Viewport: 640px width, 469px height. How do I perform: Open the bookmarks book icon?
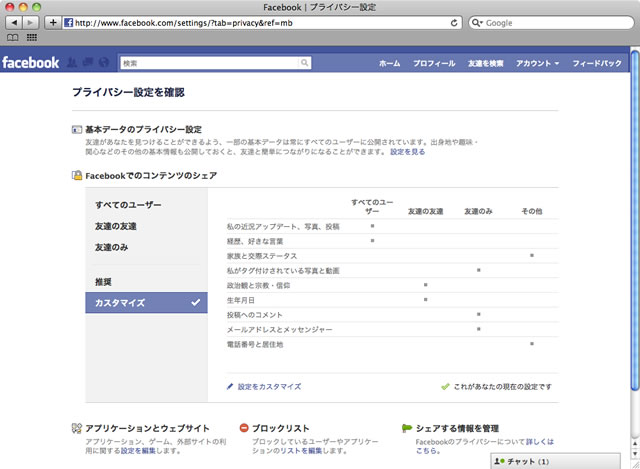(13, 38)
